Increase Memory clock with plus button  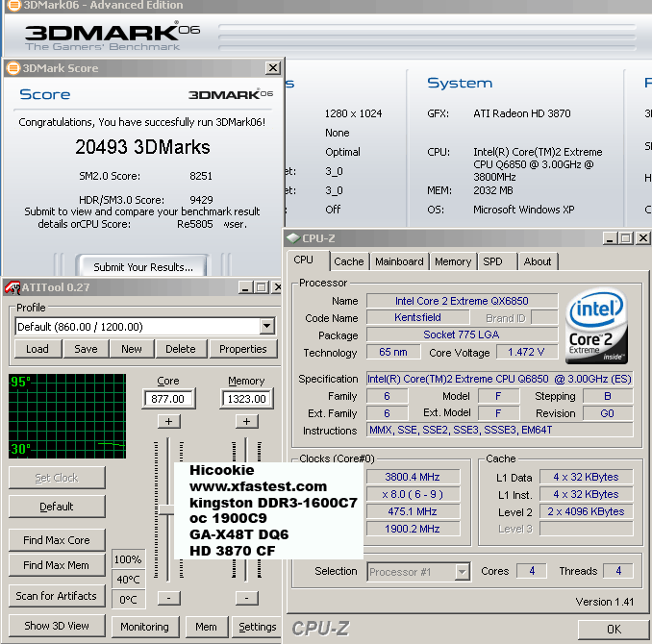pos(246,421)
